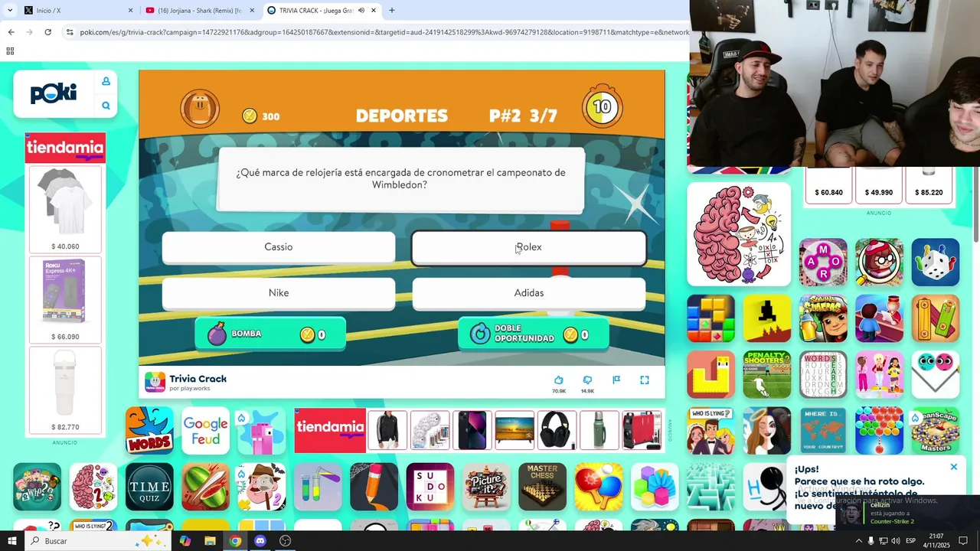This screenshot has width=980, height=551.
Task: Click the Poki logo
Action: click(54, 93)
